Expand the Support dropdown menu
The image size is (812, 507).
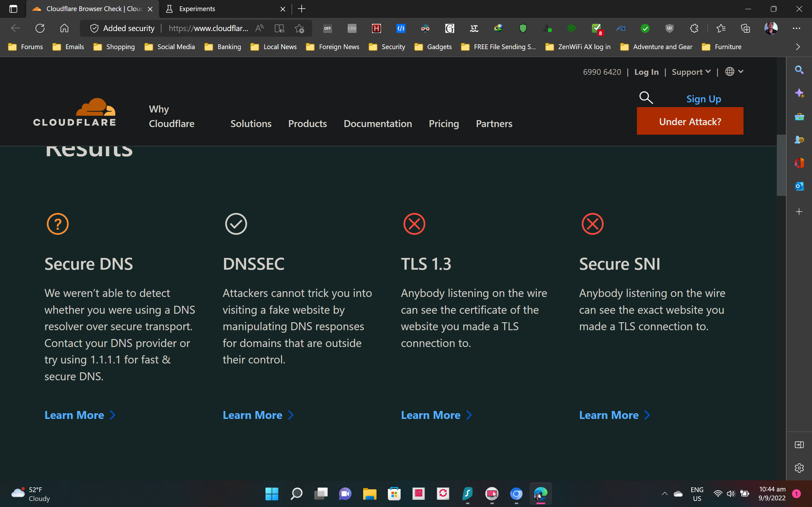[x=691, y=72]
